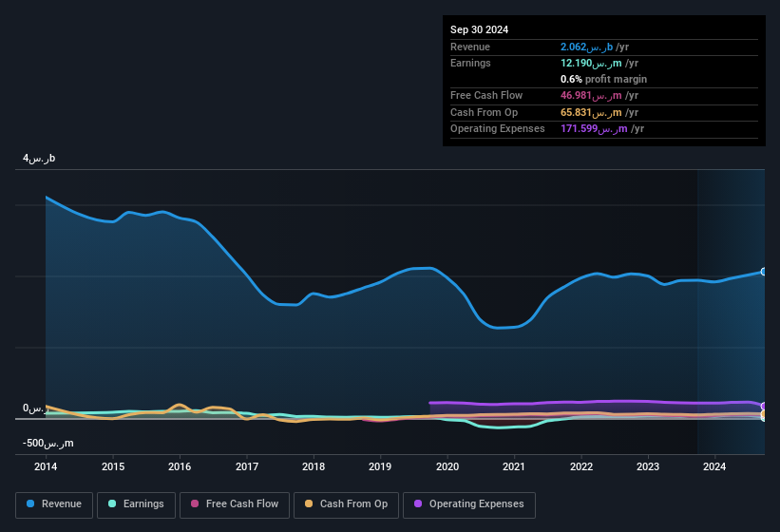The width and height of the screenshot is (780, 532).
Task: Toggle the Revenue legend button
Action: 54,504
